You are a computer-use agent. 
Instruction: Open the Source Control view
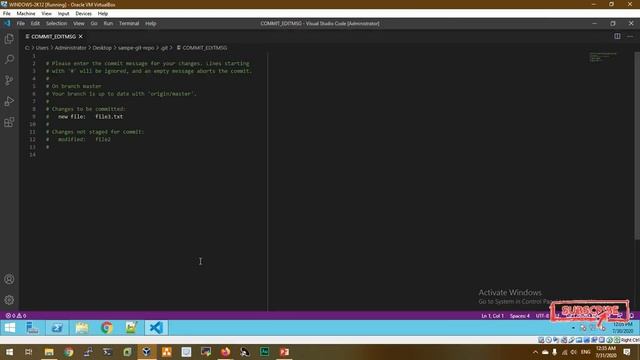(x=9, y=80)
